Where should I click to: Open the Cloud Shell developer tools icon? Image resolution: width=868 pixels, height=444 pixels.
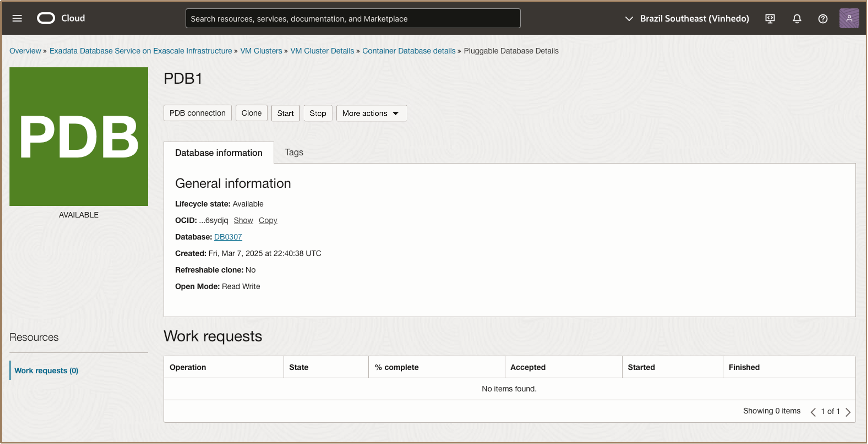click(770, 18)
